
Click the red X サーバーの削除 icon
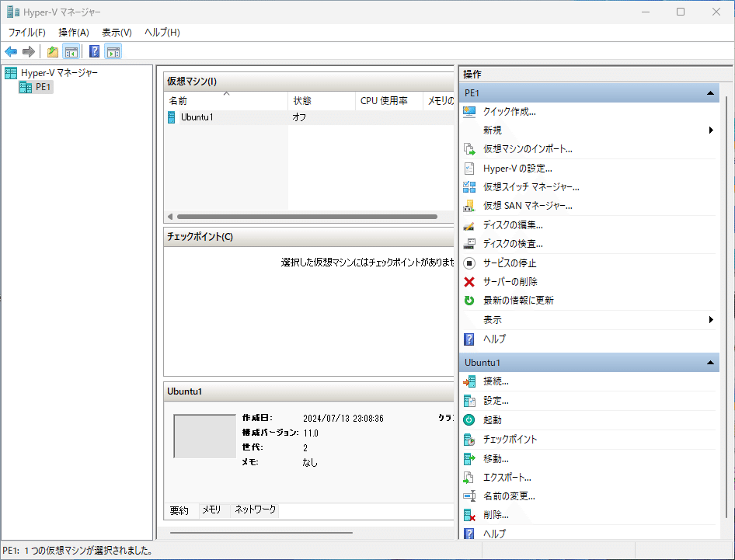pos(469,282)
